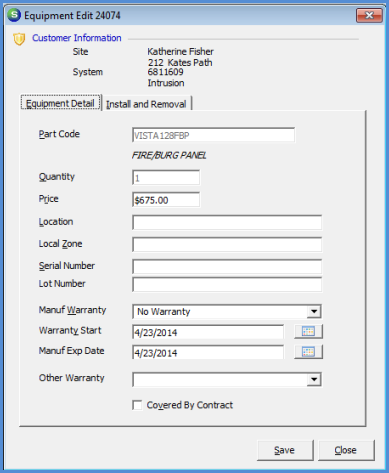Click the Close button at bottom
Viewport: 389px width, 473px height.
346,450
